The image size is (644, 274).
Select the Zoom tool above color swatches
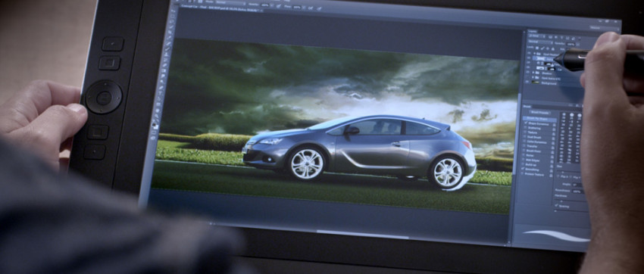(x=157, y=116)
